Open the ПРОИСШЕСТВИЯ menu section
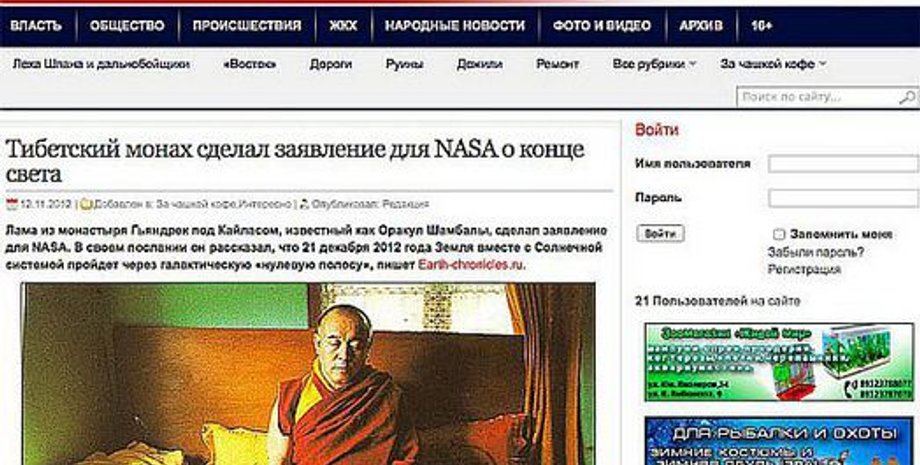Viewport: 920px width, 465px height. tap(246, 26)
